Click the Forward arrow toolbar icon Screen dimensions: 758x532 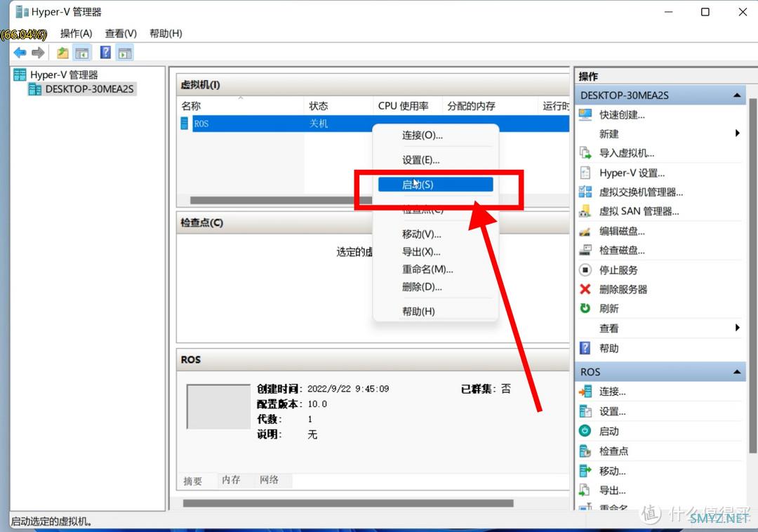(x=38, y=53)
